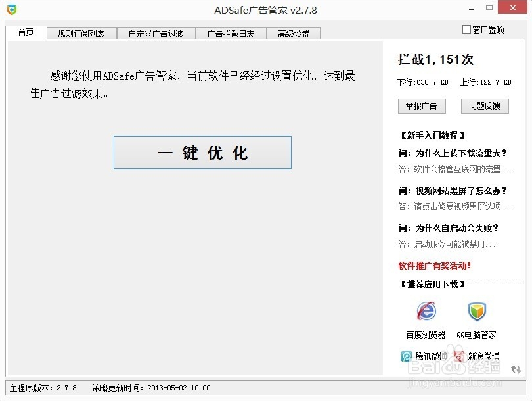Click answer 启动服务可能被禁用

point(447,244)
